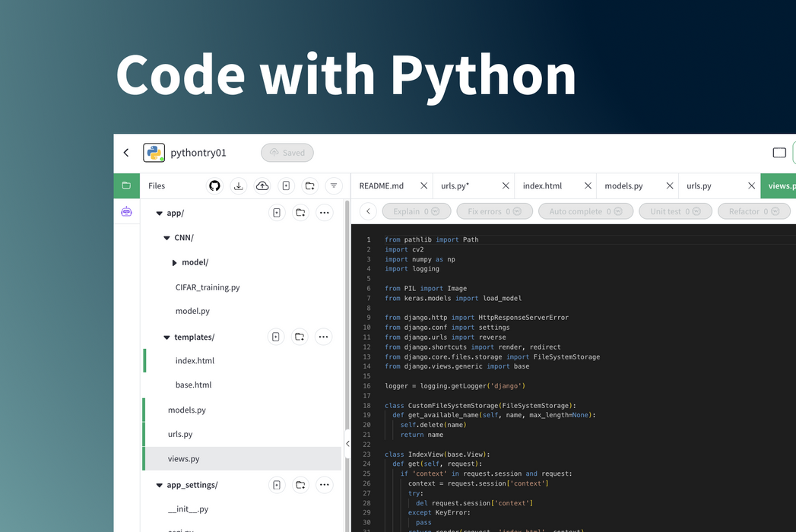Expand the model/ folder
This screenshot has width=796, height=532.
(174, 262)
